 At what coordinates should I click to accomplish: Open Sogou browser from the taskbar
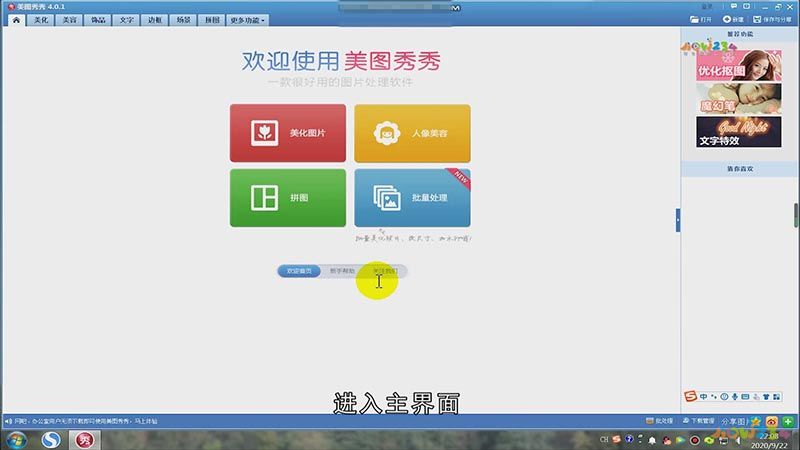51,440
